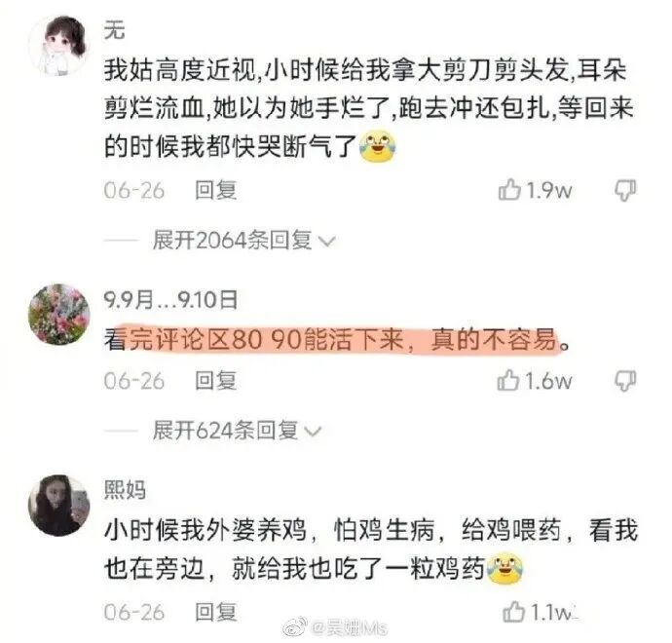672x643 pixels.
Task: Click chevron next to 展开2064条回复
Action: tap(328, 242)
